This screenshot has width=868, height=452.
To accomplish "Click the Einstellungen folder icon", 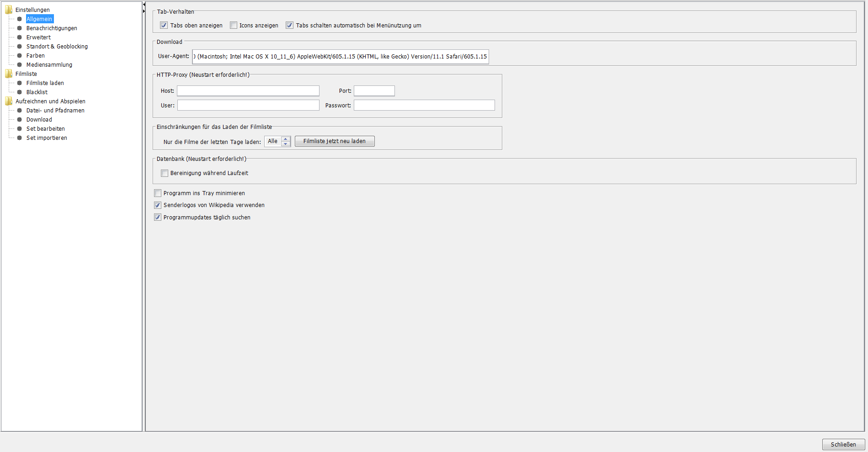I will coord(9,10).
